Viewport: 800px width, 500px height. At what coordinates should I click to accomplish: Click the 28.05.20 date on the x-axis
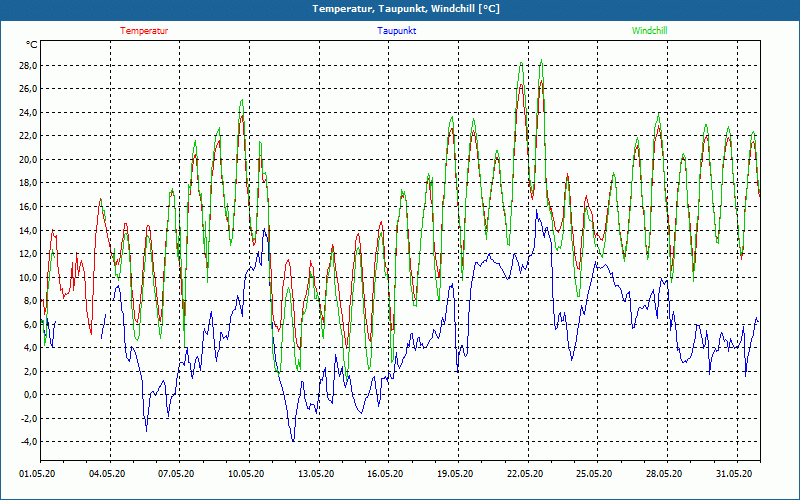(664, 474)
